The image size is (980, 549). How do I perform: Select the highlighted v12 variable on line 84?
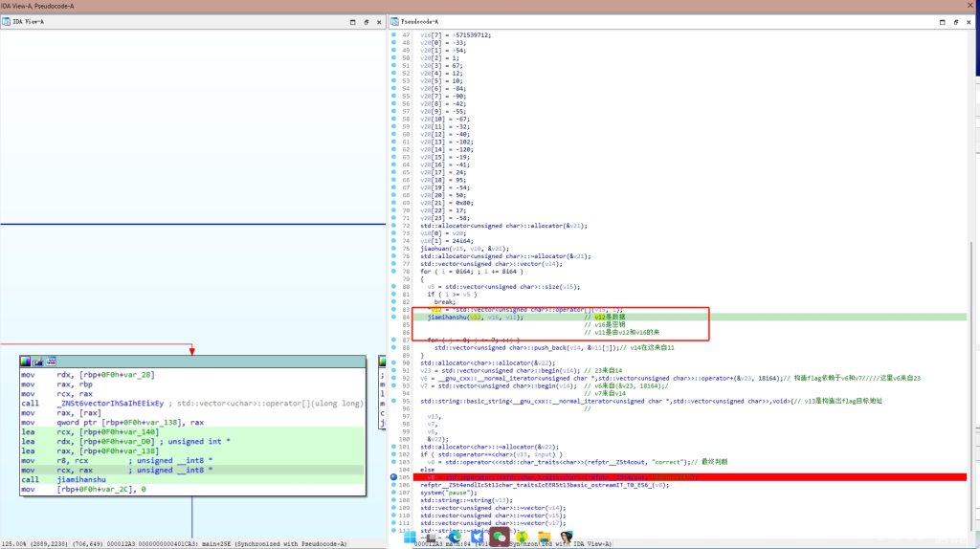pos(476,318)
